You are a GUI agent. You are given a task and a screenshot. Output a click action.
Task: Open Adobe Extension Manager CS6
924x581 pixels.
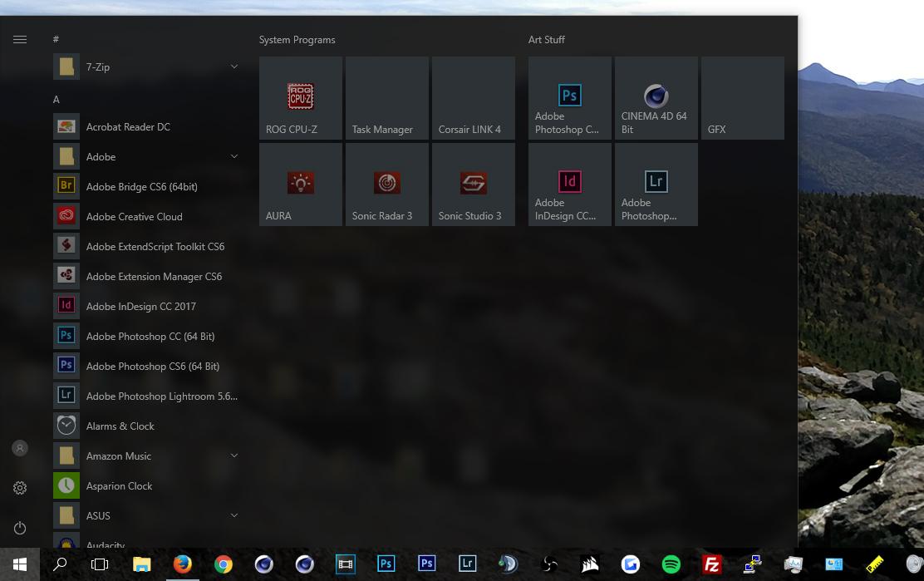147,276
